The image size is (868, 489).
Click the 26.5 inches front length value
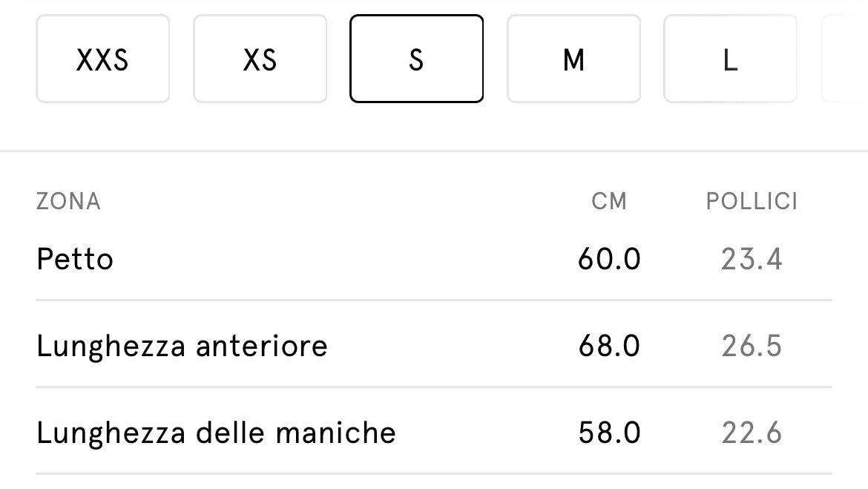752,346
